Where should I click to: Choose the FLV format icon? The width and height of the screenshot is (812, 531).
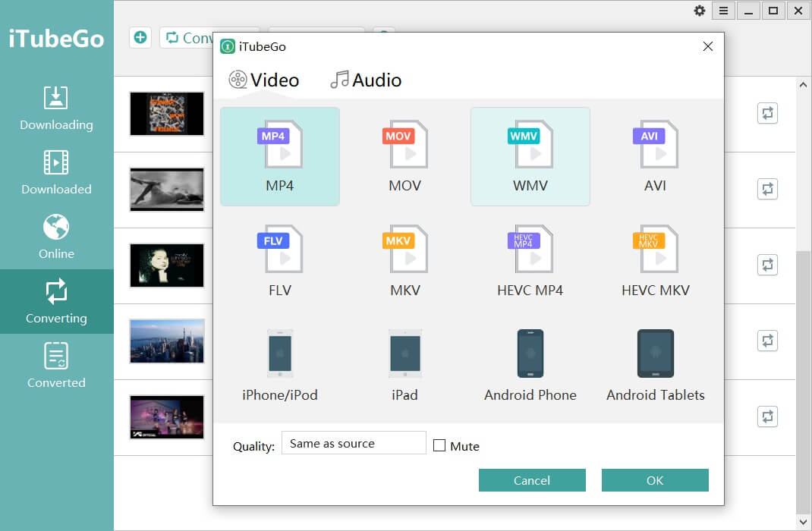[x=279, y=261]
